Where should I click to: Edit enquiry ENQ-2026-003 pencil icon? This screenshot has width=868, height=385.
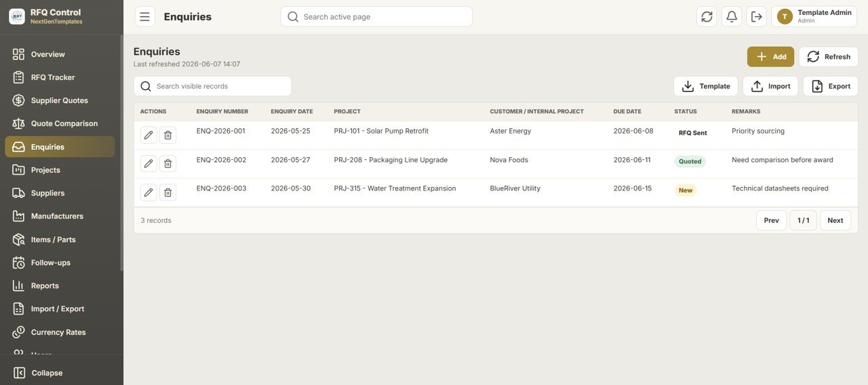point(149,192)
